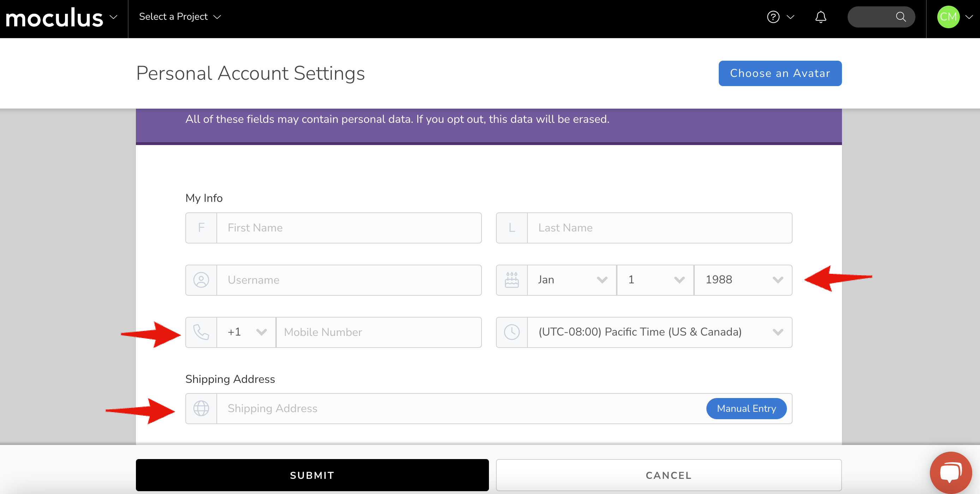This screenshot has height=494, width=980.
Task: Click the CANCEL button
Action: pos(669,475)
